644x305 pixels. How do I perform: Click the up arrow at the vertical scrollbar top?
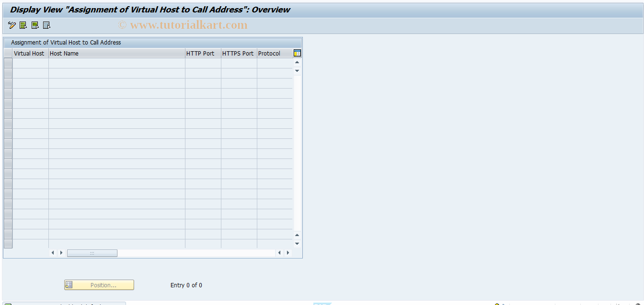click(297, 62)
